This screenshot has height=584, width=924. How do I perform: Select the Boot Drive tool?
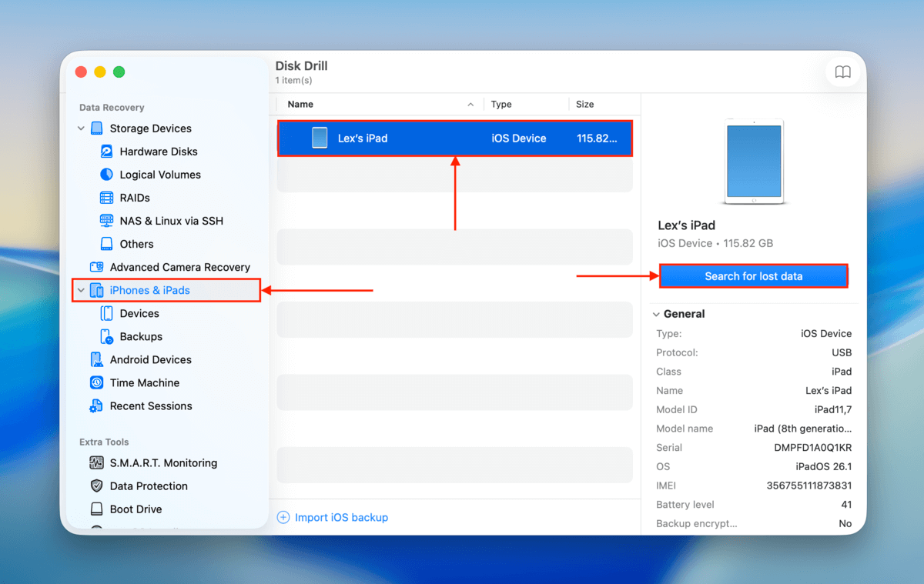(x=137, y=509)
